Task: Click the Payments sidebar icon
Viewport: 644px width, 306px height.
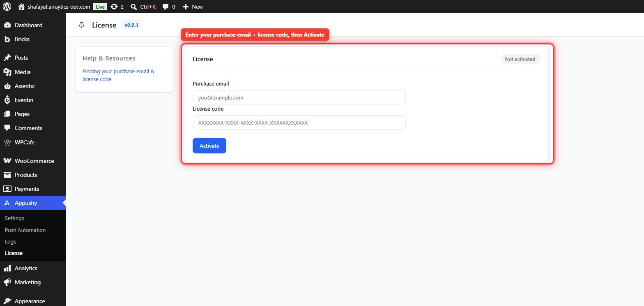Action: (7, 189)
